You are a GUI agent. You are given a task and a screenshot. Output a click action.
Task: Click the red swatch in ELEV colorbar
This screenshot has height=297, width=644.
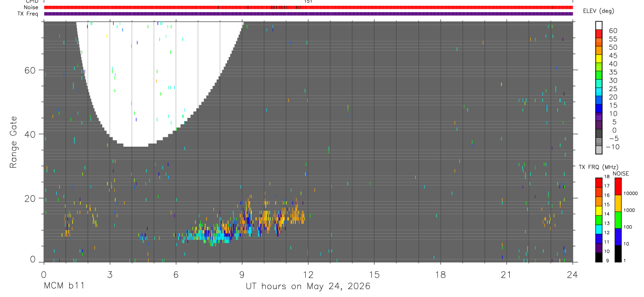point(598,34)
